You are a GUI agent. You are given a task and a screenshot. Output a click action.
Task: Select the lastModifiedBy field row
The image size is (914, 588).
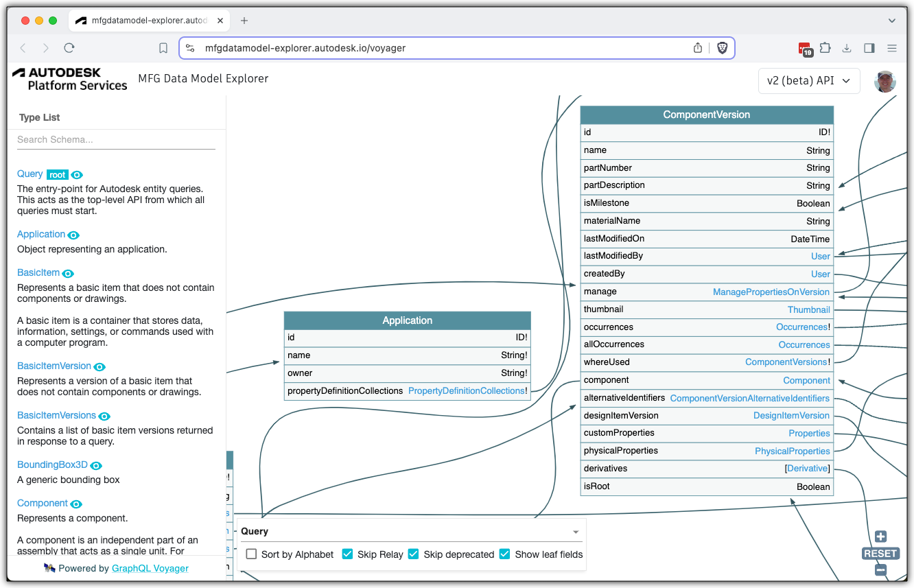pyautogui.click(x=707, y=256)
